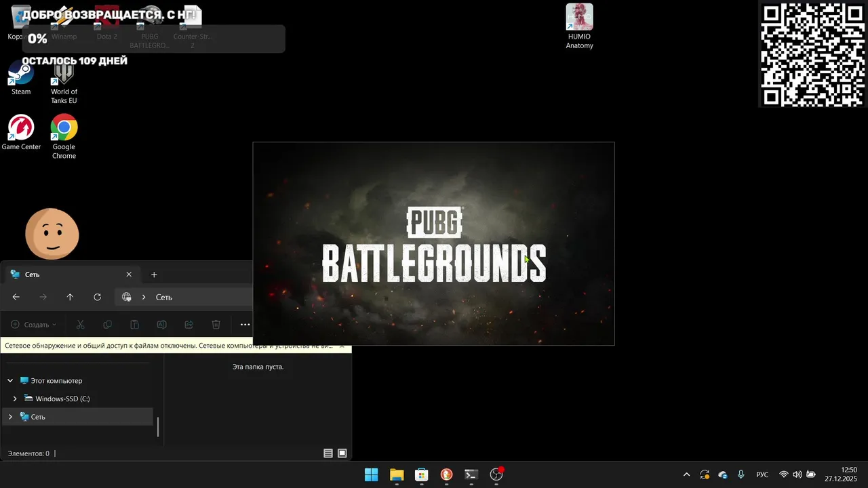Open DuckDuckGo browser from the taskbar
The height and width of the screenshot is (488, 868).
446,474
